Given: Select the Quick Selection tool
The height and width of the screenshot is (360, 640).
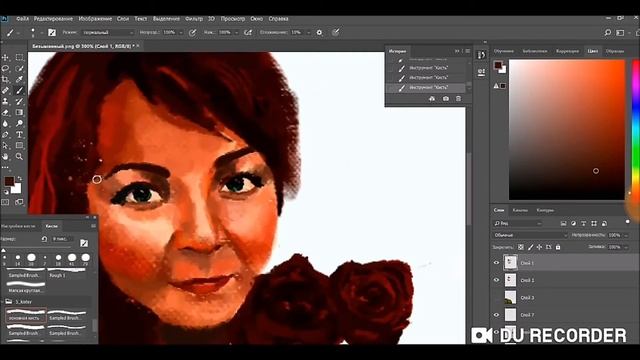Looking at the screenshot, I should point(19,68).
